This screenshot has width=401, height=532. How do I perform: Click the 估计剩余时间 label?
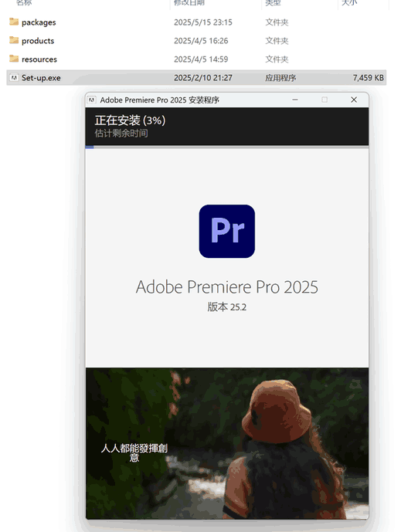tap(121, 133)
